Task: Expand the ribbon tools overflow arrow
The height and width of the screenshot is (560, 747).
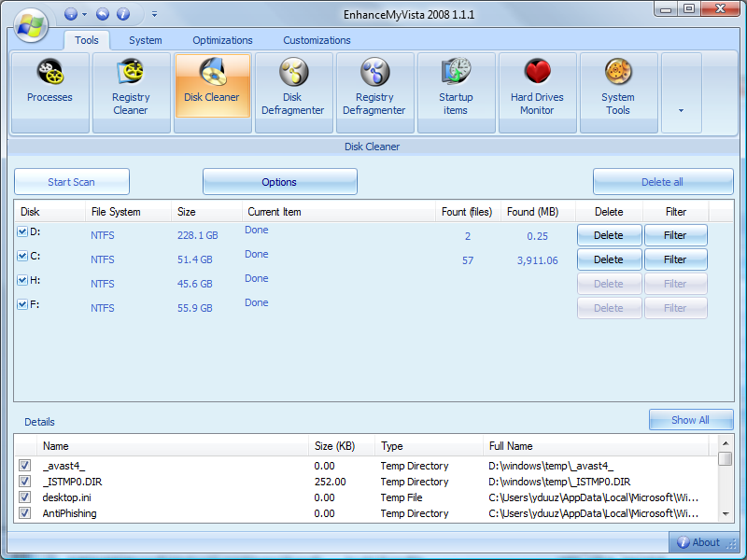Action: coord(682,92)
